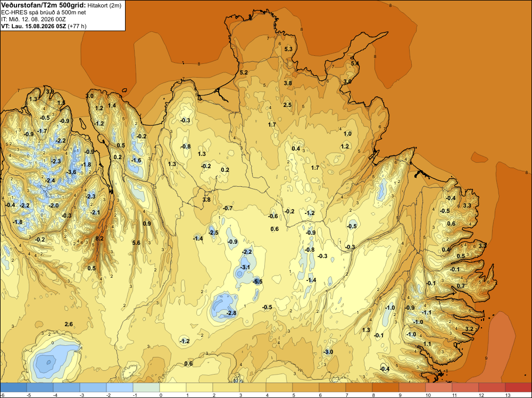This screenshot has width=532, height=398.
Task: Pick the legend swatch between -3 and -2
Action: click(x=93, y=387)
